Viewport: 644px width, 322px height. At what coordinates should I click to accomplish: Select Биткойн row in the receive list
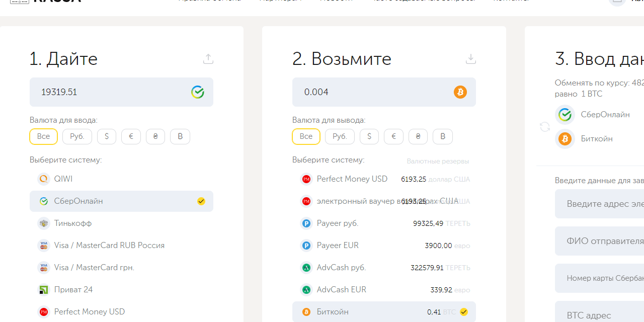[383, 312]
